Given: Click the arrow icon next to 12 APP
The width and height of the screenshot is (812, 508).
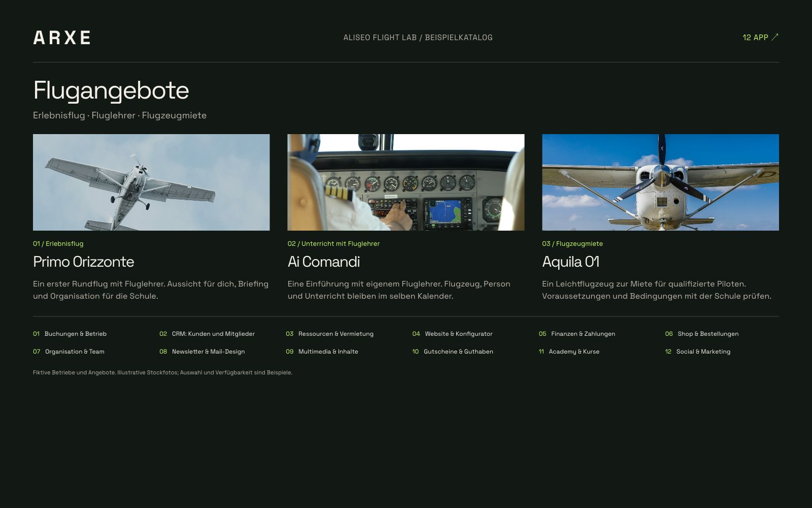Looking at the screenshot, I should pos(774,37).
